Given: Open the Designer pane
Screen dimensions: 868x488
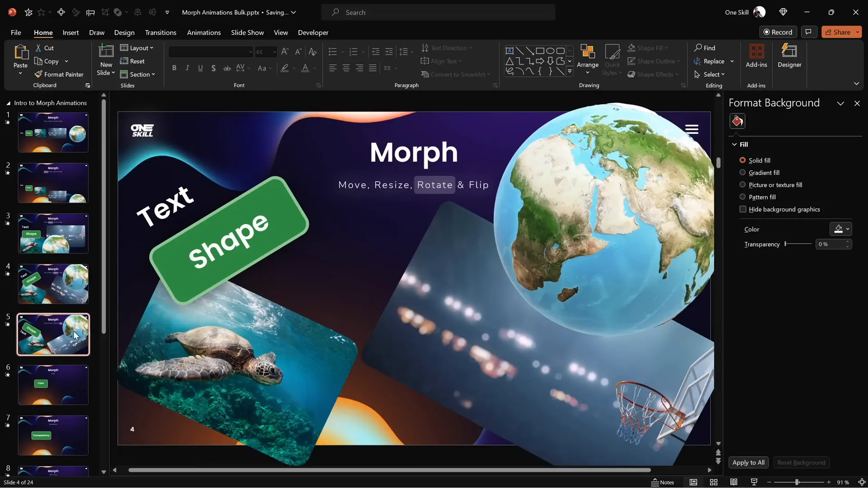Looking at the screenshot, I should point(789,56).
